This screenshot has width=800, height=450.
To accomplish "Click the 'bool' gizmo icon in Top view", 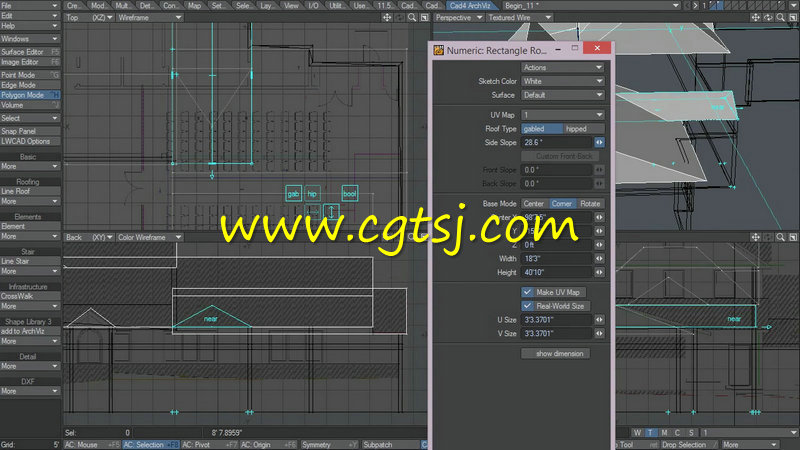I will coord(349,193).
